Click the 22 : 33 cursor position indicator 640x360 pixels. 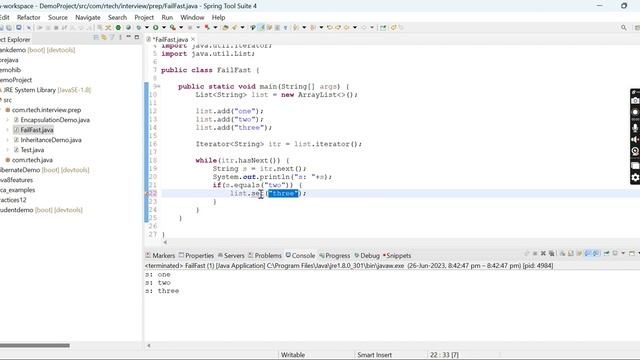point(444,355)
